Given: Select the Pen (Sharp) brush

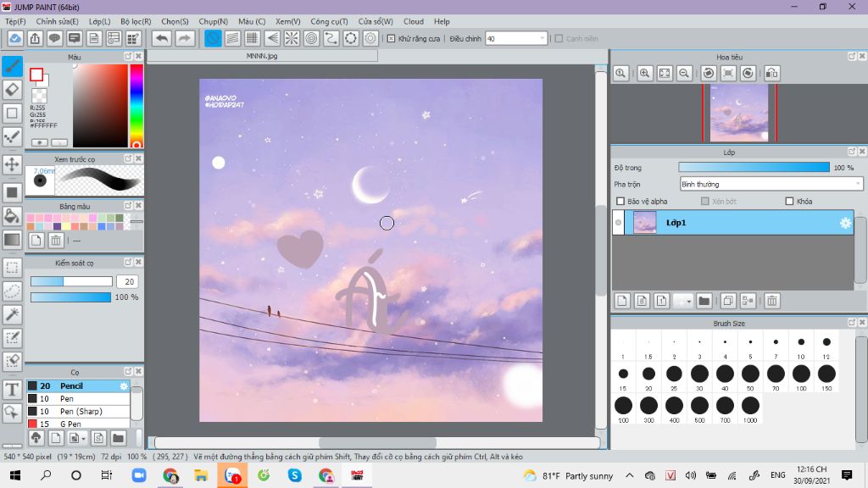Looking at the screenshot, I should (78, 411).
